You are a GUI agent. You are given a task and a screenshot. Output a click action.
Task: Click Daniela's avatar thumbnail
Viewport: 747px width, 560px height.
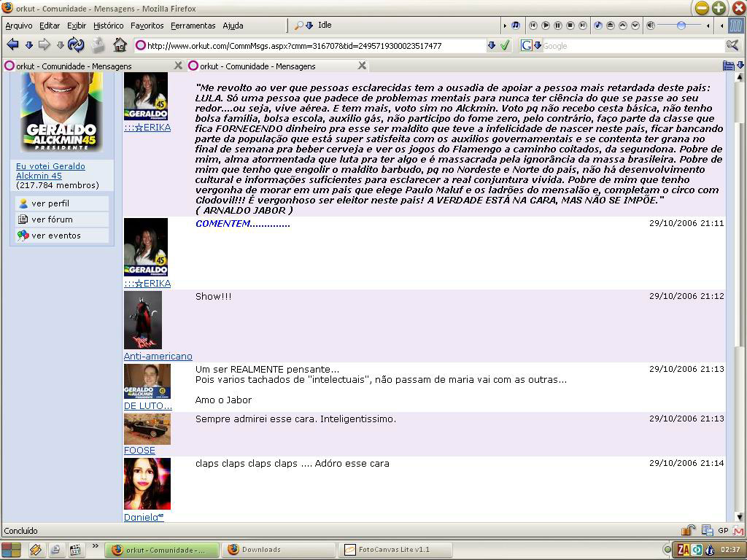[x=147, y=484]
